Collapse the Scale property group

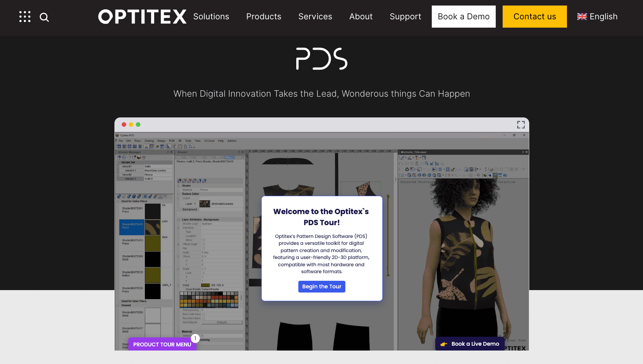[x=178, y=269]
